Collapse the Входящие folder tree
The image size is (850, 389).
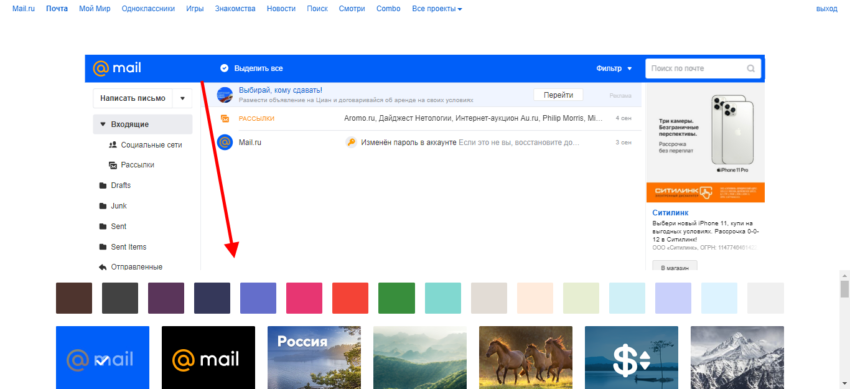click(103, 125)
